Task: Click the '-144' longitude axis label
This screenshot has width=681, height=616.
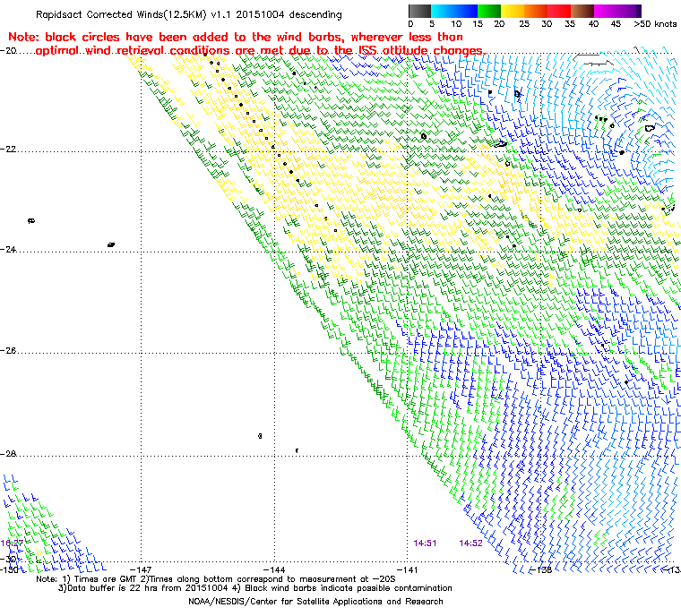Action: (274, 569)
